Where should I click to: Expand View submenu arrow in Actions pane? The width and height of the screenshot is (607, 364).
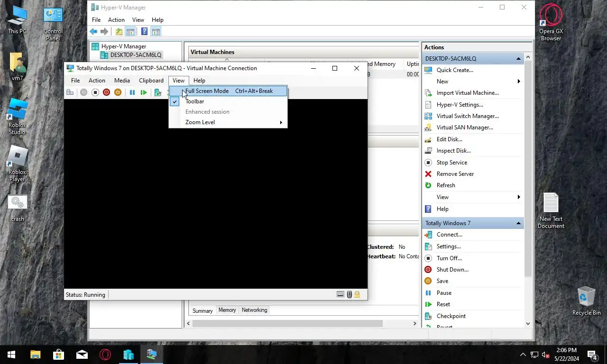(x=519, y=197)
